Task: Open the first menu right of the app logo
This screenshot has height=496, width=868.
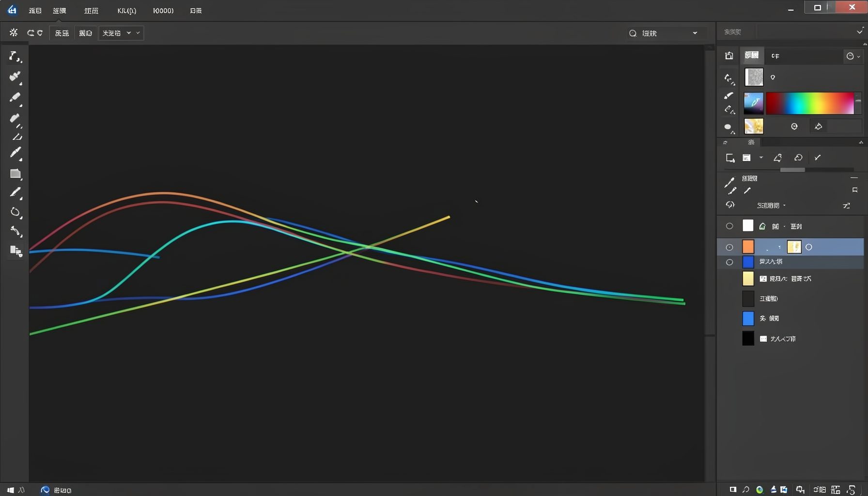Action: [35, 10]
